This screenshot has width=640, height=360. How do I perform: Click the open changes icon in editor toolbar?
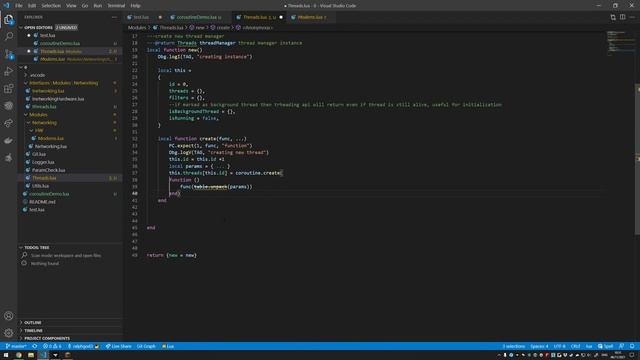click(613, 17)
